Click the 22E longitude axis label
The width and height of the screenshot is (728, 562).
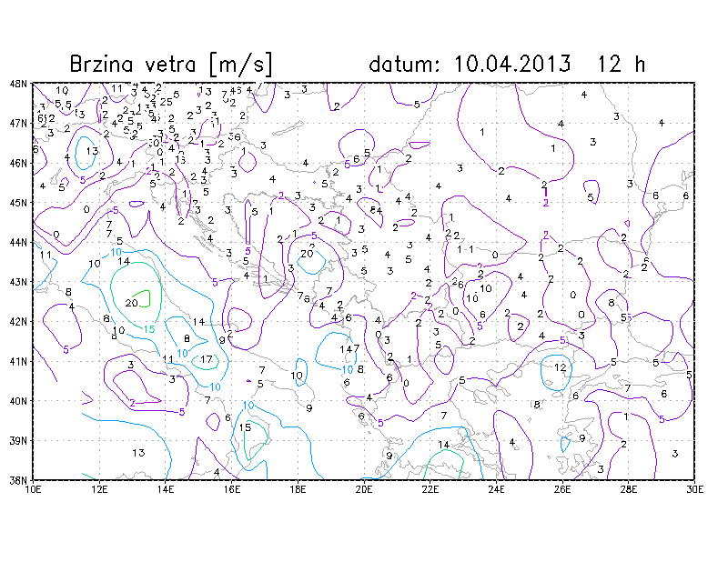[x=430, y=489]
